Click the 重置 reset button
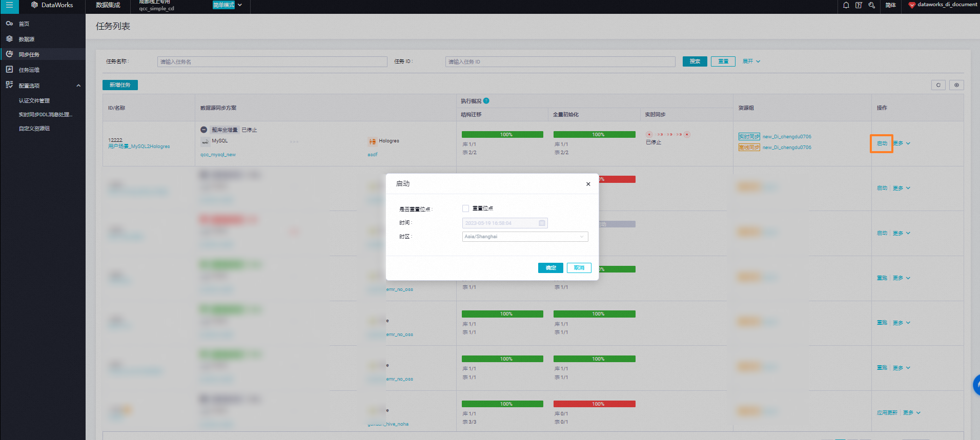980x440 pixels. (x=723, y=61)
